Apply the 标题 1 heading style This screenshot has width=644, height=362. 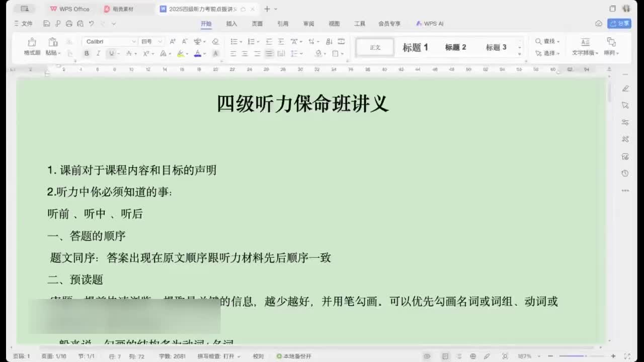[x=415, y=47]
